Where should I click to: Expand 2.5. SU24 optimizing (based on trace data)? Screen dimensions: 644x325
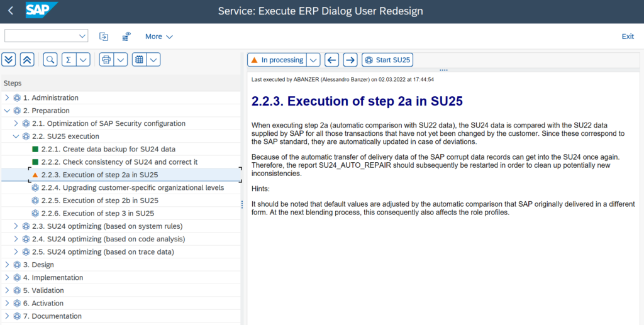[x=16, y=251]
